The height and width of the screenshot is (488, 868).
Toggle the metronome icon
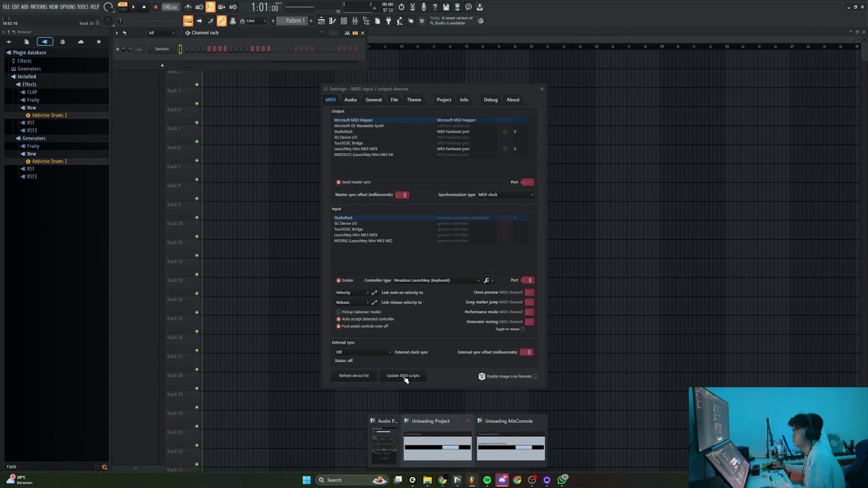[189, 7]
